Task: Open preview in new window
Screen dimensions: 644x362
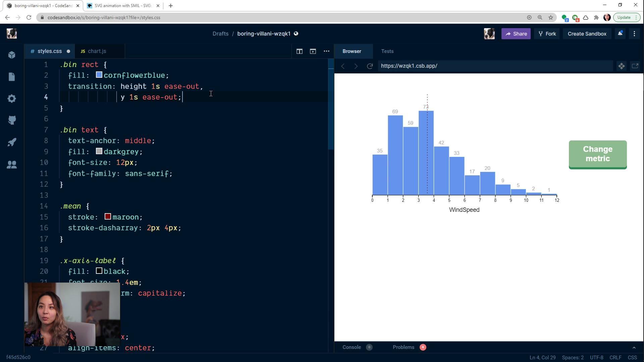Action: tap(635, 66)
